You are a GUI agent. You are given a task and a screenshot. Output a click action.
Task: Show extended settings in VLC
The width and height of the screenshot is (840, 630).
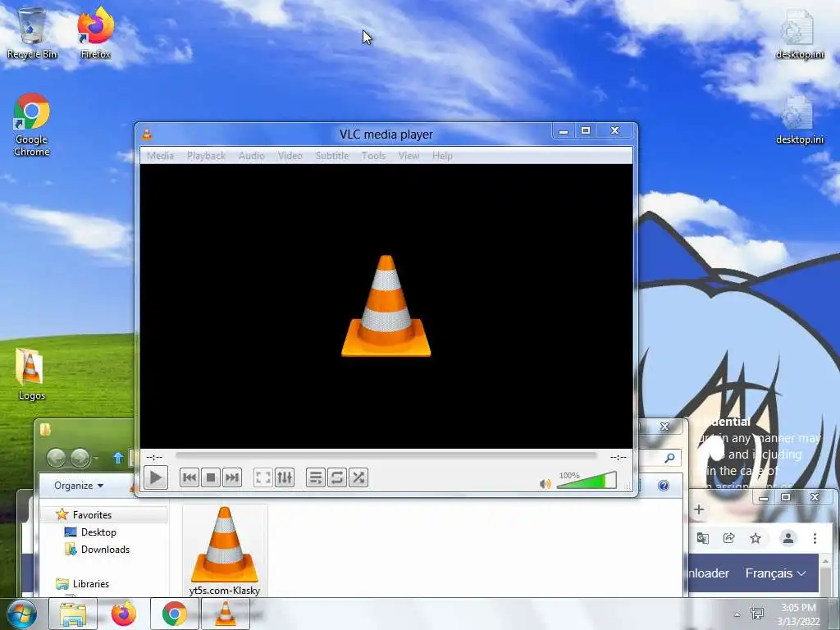coord(285,477)
